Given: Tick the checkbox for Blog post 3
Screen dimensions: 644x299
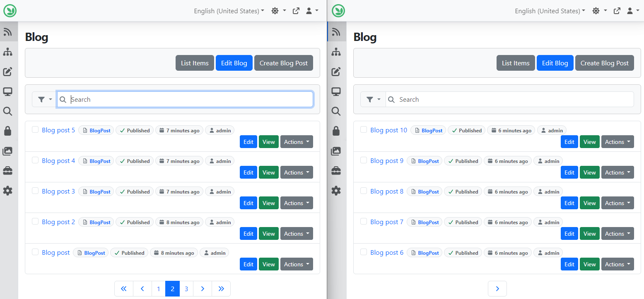Looking at the screenshot, I should (x=35, y=191).
